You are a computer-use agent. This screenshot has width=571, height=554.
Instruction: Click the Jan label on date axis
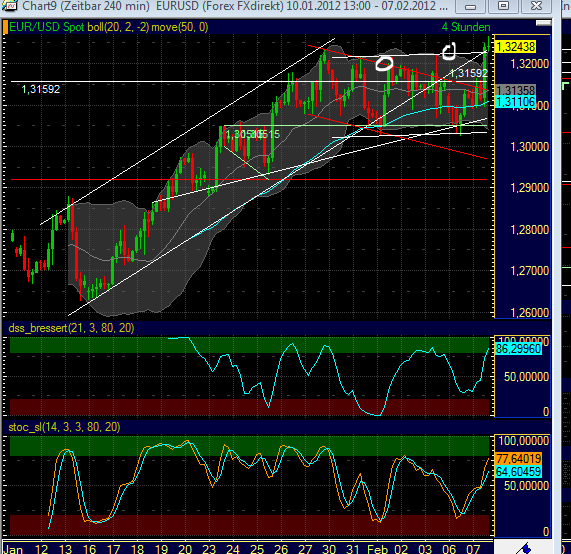tap(13, 549)
